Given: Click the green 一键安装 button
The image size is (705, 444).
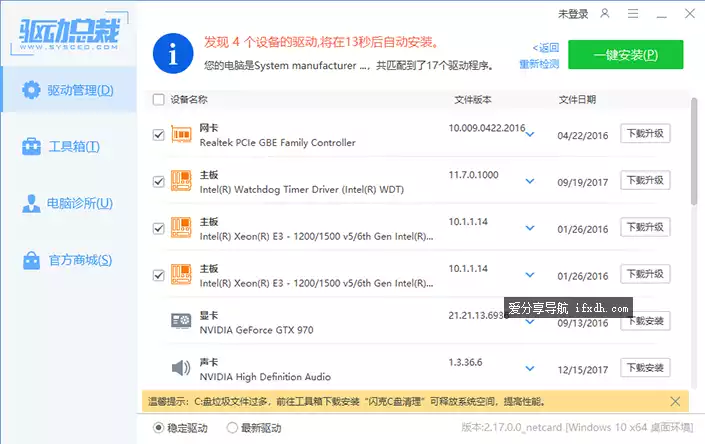Looking at the screenshot, I should coord(625,55).
